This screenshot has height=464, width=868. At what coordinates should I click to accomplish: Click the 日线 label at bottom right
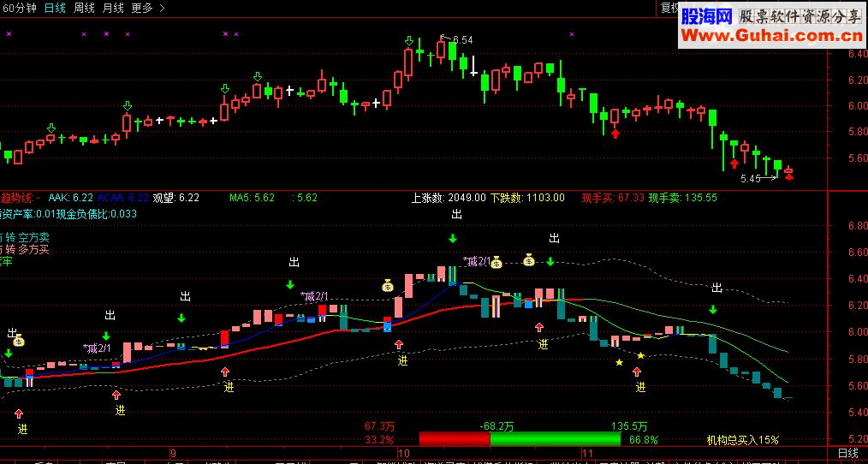click(x=848, y=454)
